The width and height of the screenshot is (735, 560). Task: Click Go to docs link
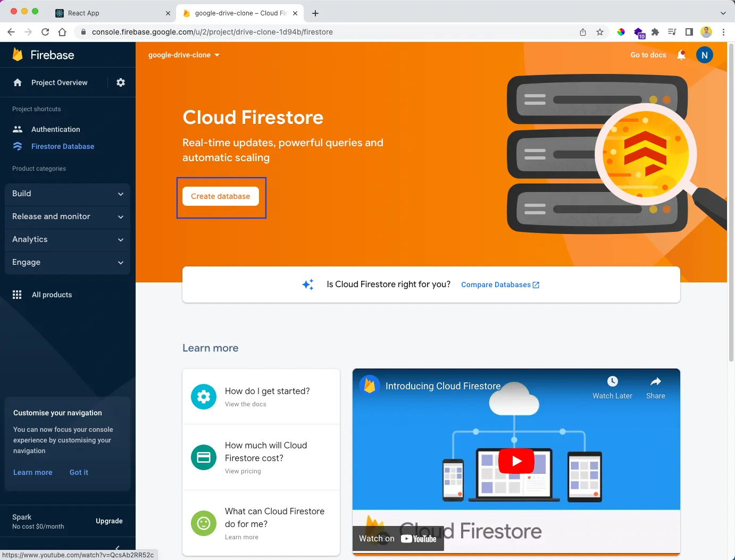(648, 55)
